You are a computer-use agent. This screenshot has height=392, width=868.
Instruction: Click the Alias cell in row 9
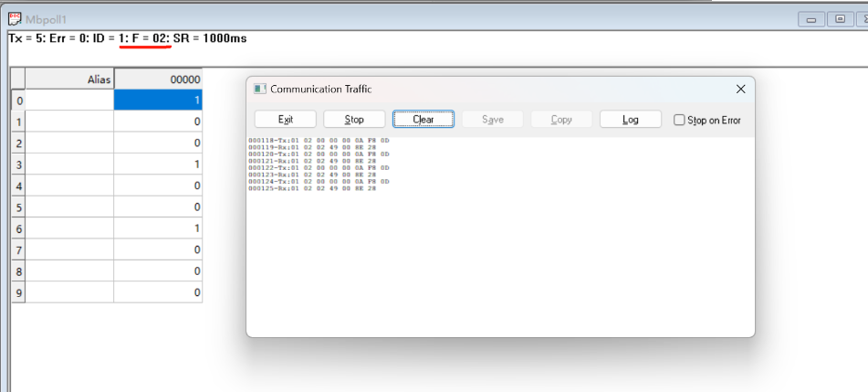pyautogui.click(x=69, y=292)
